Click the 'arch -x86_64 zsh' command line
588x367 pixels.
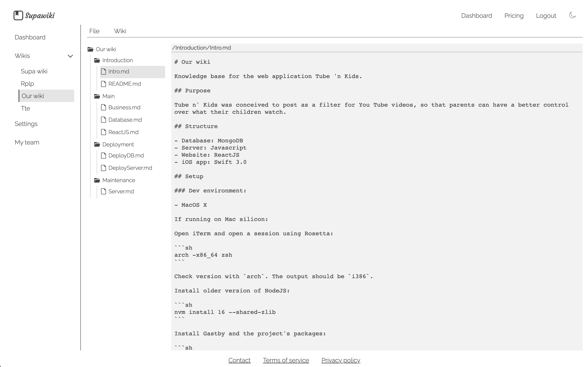(x=203, y=255)
